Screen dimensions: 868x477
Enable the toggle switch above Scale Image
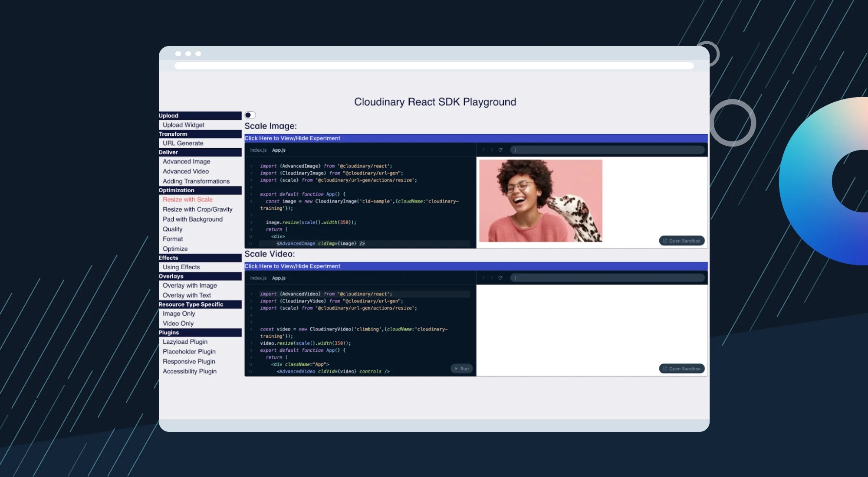pyautogui.click(x=250, y=115)
